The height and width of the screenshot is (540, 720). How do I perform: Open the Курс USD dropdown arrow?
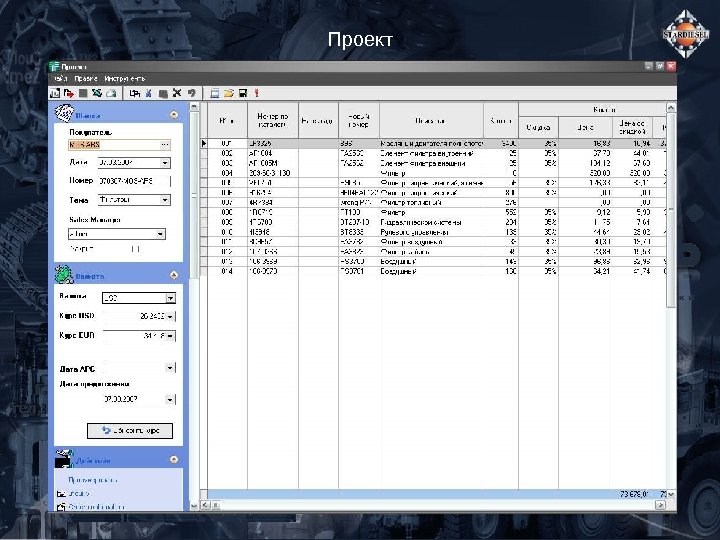170,316
